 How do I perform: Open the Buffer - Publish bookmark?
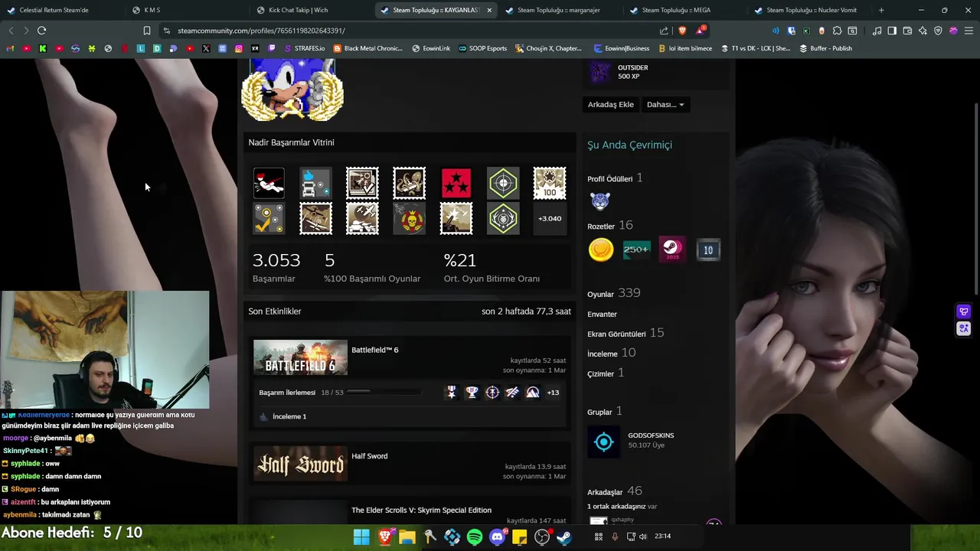pyautogui.click(x=825, y=48)
